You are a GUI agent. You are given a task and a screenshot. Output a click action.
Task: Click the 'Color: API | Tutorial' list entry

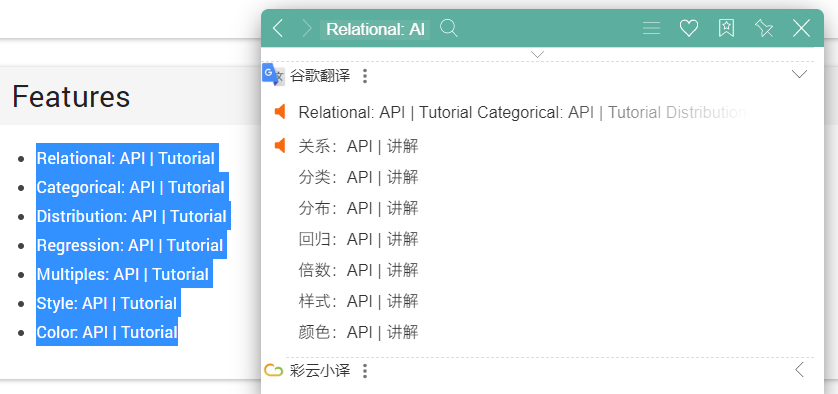pyautogui.click(x=107, y=332)
